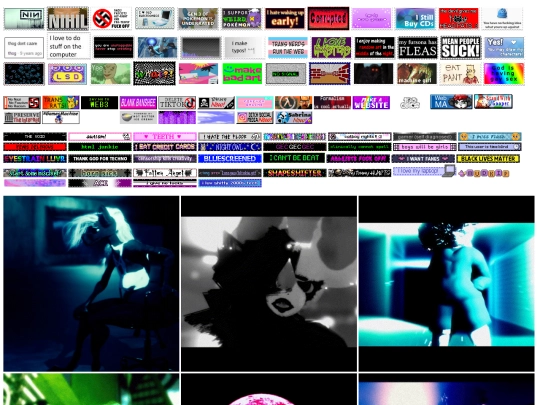The height and width of the screenshot is (405, 540).
Task: Click the 'Web MA' blue button
Action: [x=451, y=102]
